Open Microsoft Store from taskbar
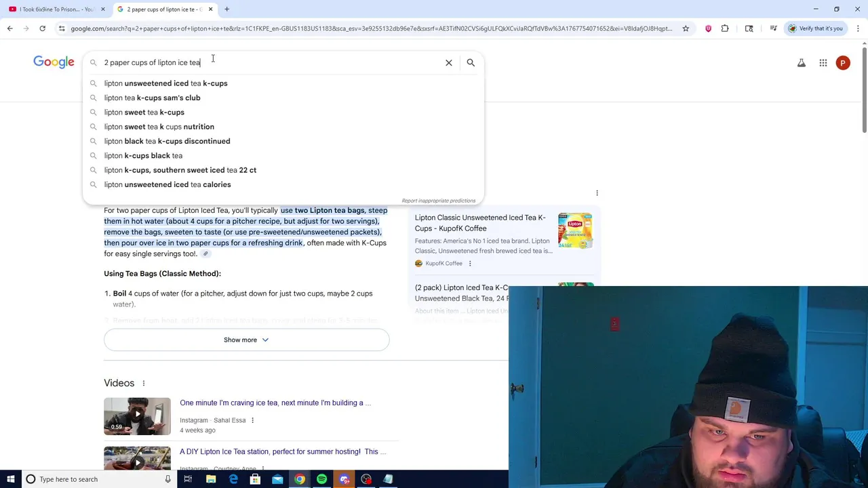 (x=255, y=479)
